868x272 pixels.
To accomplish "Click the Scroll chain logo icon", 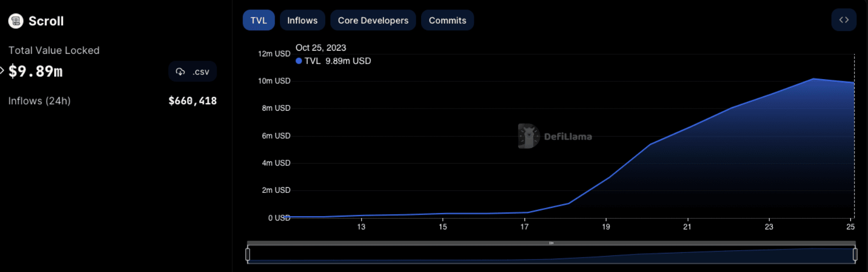I will coord(16,21).
